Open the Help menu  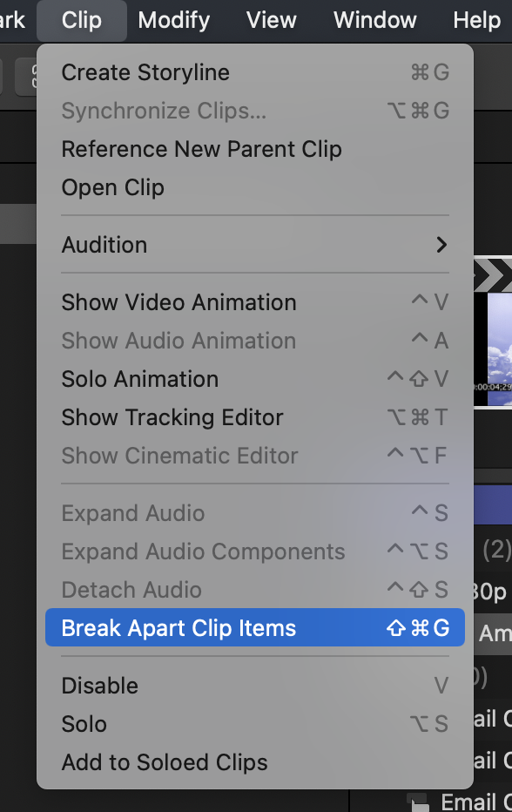pos(477,21)
